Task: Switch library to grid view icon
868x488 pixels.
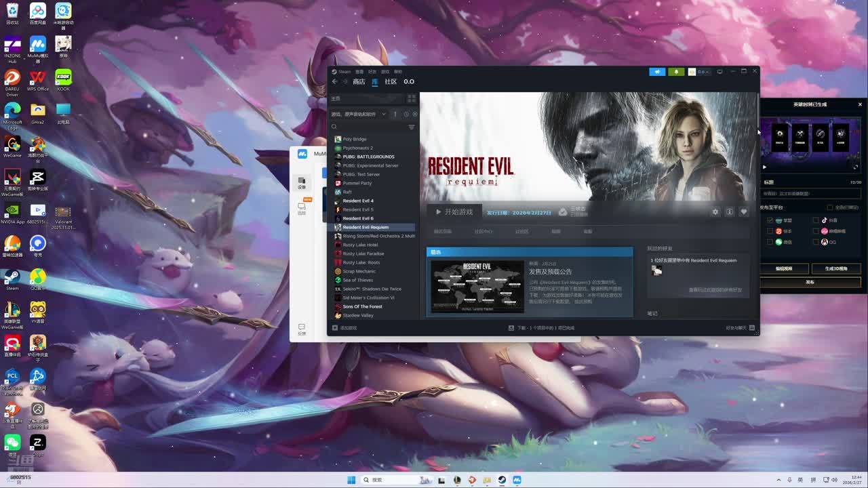Action: point(411,99)
